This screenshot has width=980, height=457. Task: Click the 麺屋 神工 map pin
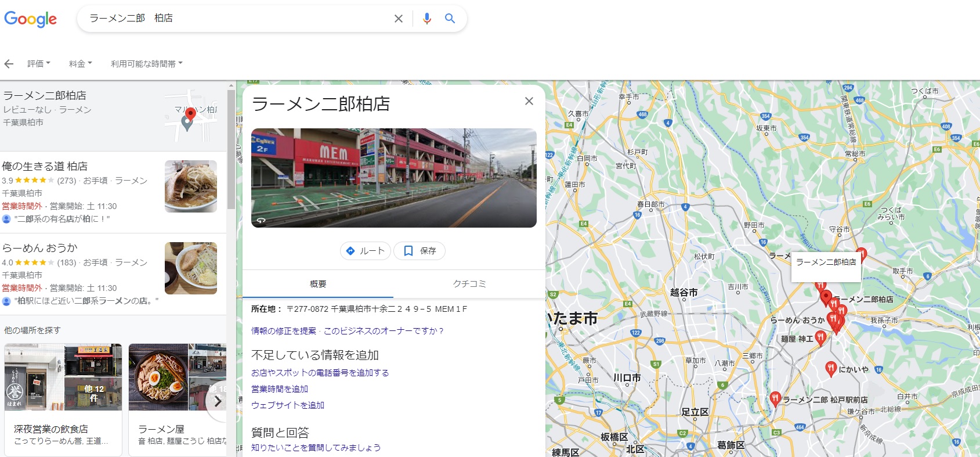(820, 337)
